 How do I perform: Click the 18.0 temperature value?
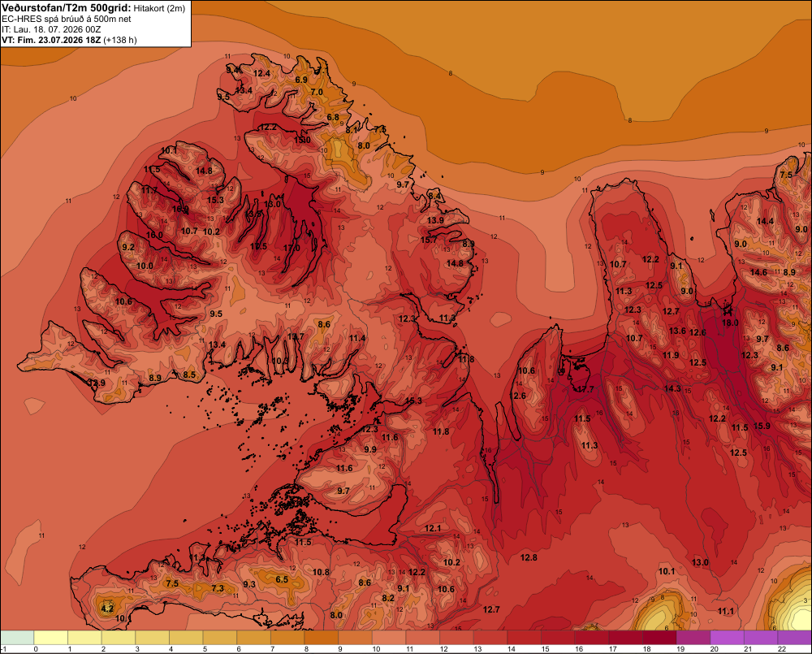[x=730, y=323]
